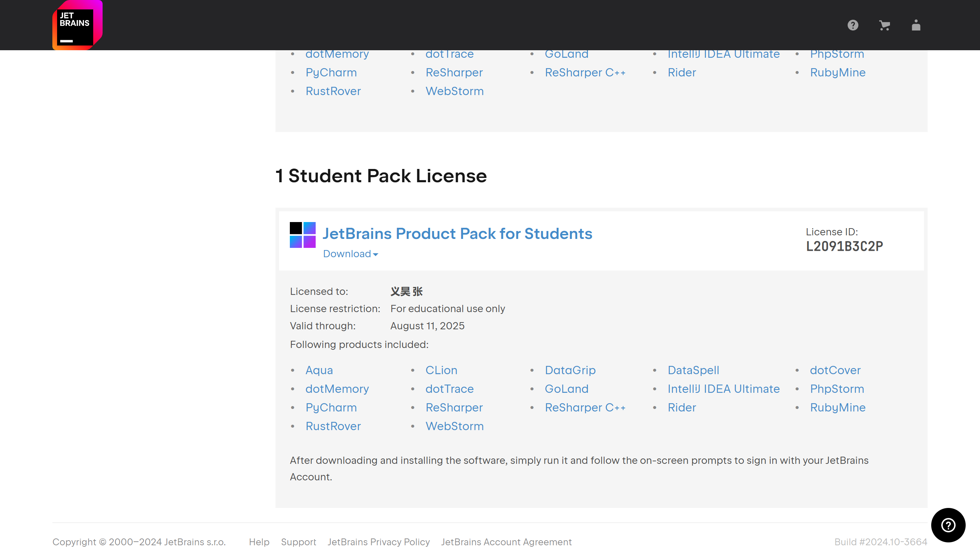Open the DataSpell product link
Viewport: 980px width, 551px height.
693,370
